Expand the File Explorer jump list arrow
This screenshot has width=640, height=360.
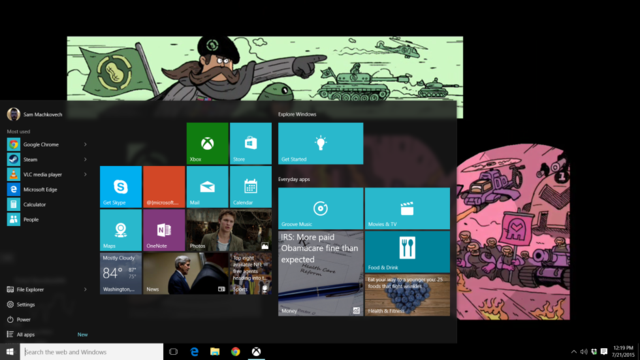click(85, 289)
